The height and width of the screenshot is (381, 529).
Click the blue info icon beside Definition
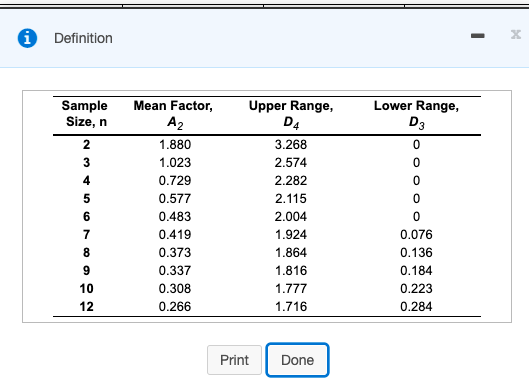tap(27, 38)
